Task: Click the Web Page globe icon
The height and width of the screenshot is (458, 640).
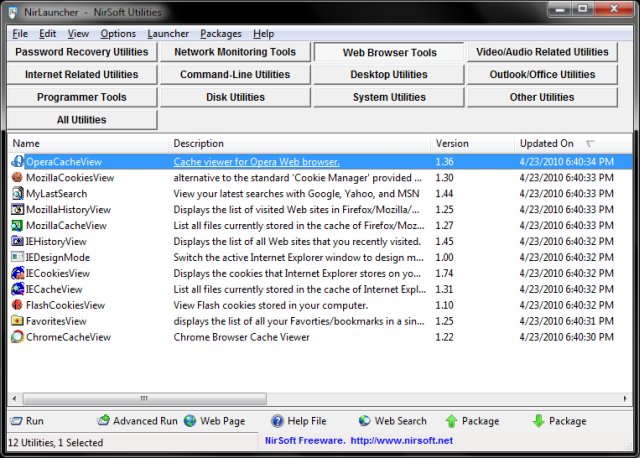Action: tap(190, 421)
